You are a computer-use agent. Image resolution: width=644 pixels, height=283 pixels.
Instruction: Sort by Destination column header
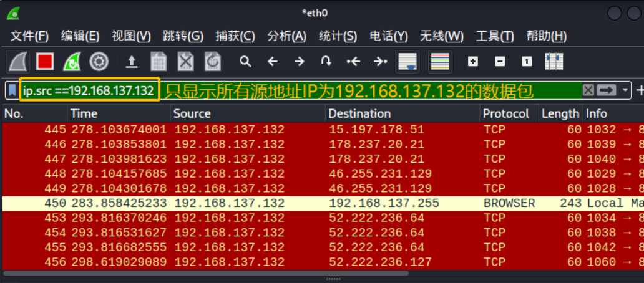point(403,113)
